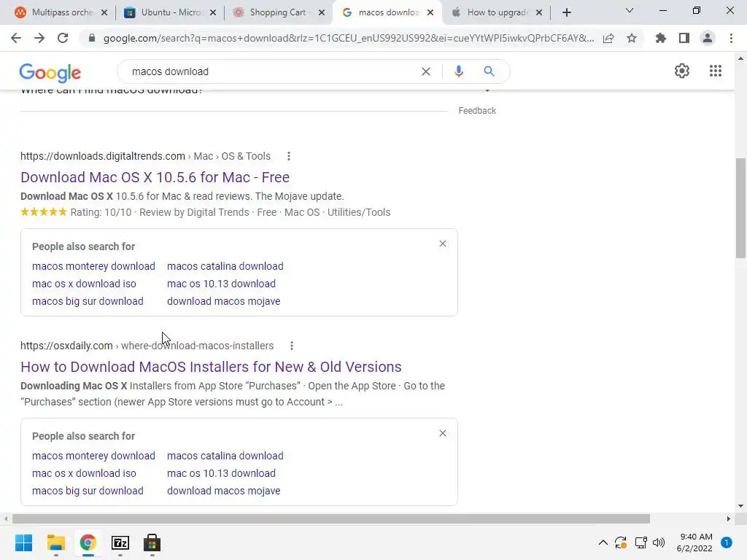Viewport: 747px width, 560px height.
Task: Open the Windows Start menu
Action: click(23, 542)
